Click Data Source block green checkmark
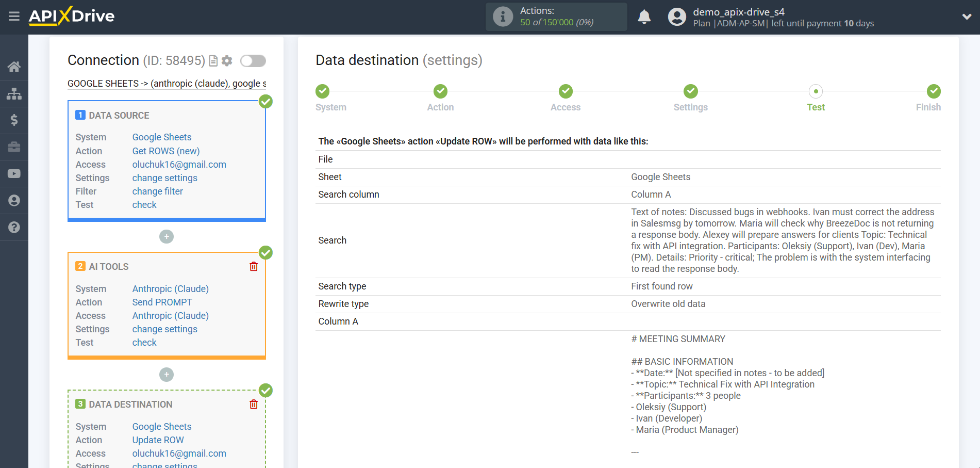980x468 pixels. 265,101
